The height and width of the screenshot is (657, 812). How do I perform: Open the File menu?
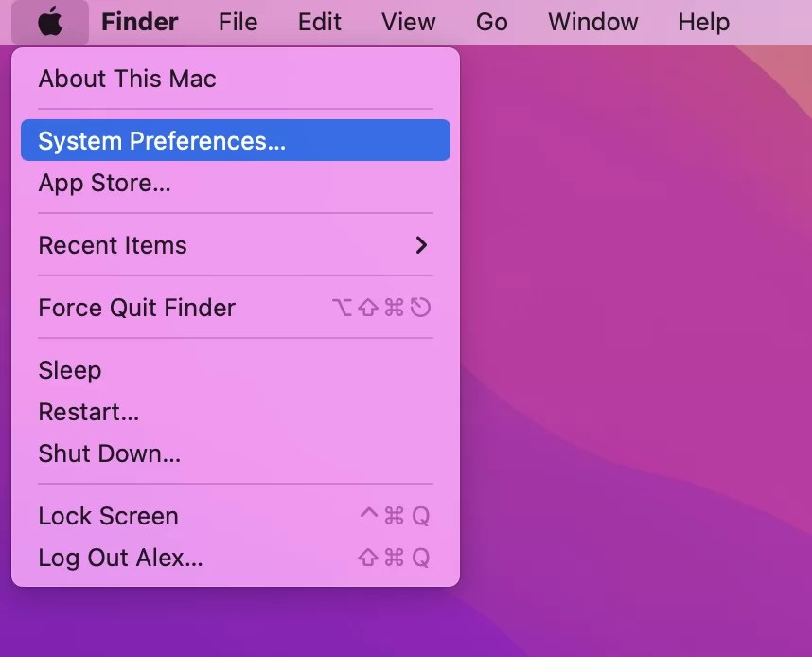(x=238, y=22)
